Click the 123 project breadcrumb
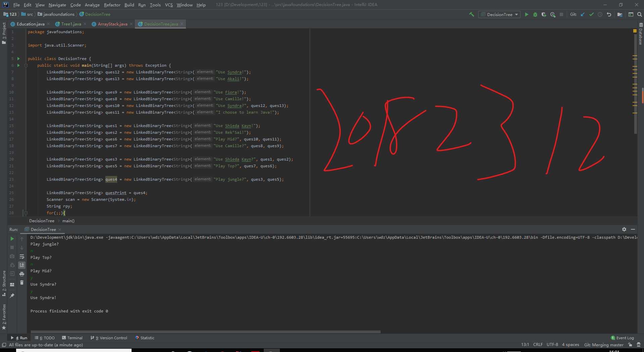The width and height of the screenshot is (644, 352). (10, 14)
